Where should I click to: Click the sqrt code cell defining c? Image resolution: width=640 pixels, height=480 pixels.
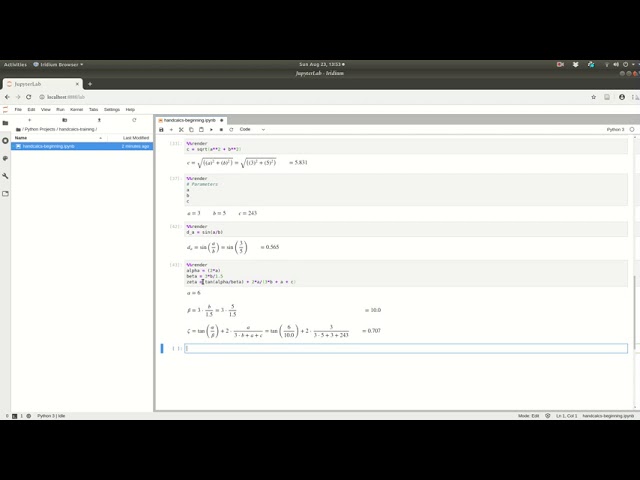tap(406, 147)
